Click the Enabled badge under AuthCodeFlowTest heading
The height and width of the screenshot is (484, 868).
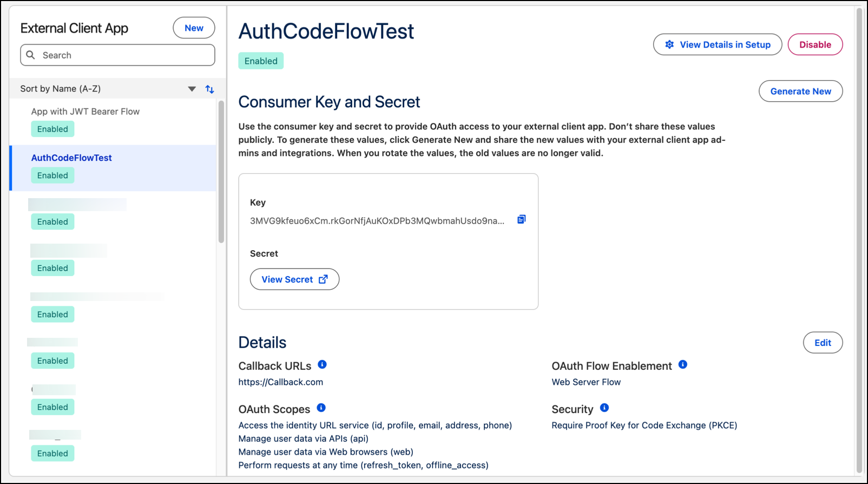pyautogui.click(x=261, y=61)
